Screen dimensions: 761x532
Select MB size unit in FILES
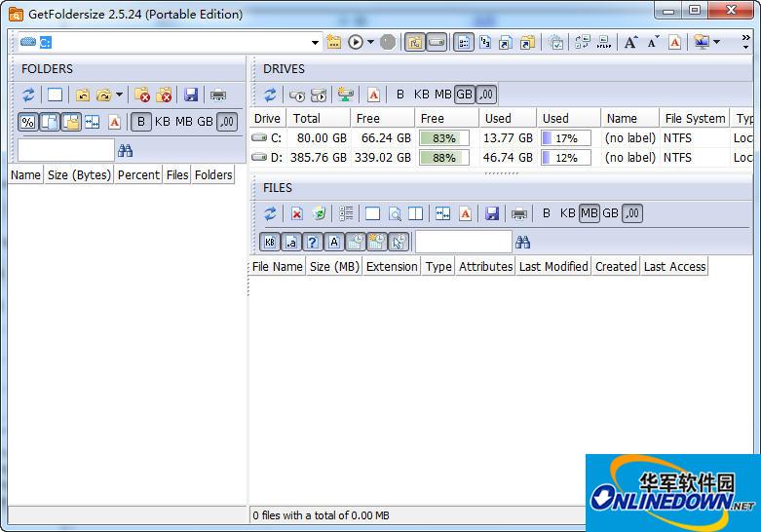click(x=590, y=213)
